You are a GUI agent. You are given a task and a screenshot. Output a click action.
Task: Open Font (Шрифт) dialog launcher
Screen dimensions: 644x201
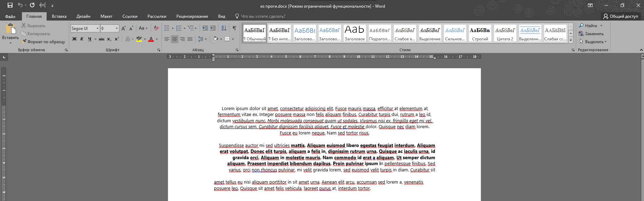pos(159,50)
